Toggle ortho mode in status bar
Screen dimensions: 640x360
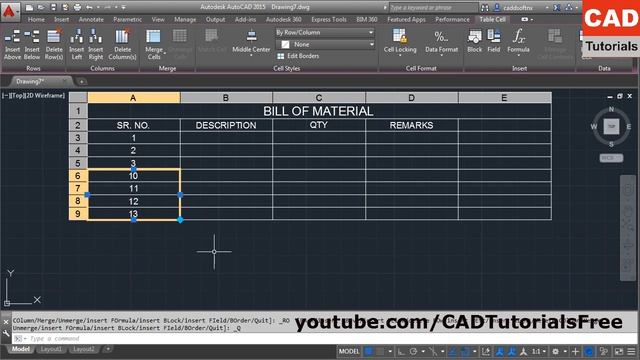pyautogui.click(x=401, y=351)
